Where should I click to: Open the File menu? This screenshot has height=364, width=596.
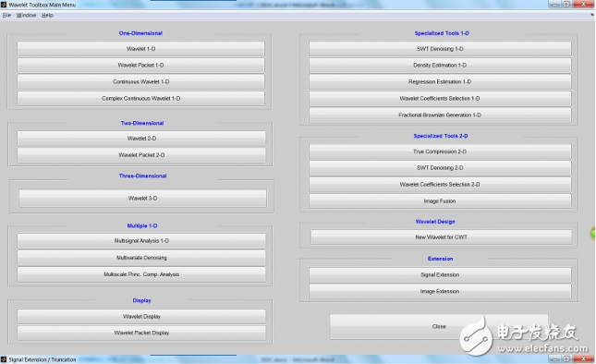coord(6,15)
